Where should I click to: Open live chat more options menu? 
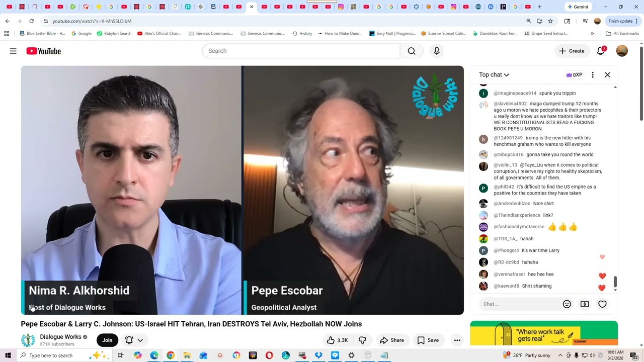[593, 75]
